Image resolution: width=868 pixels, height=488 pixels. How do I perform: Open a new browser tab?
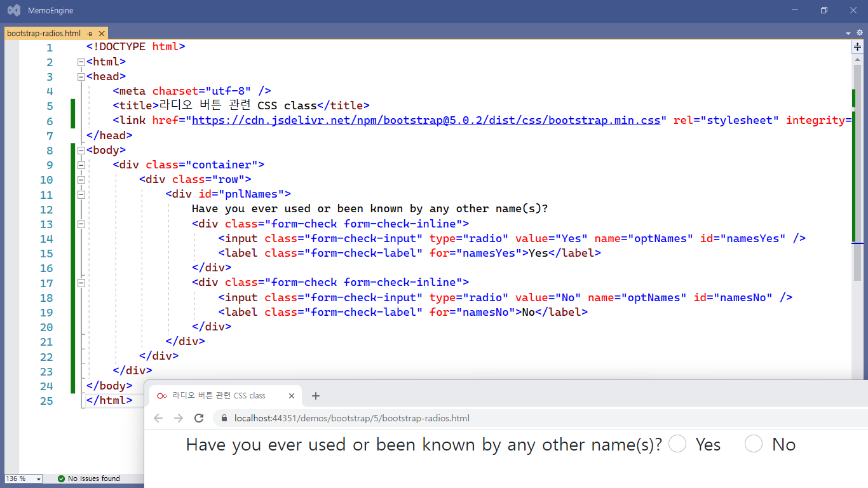pyautogui.click(x=316, y=396)
